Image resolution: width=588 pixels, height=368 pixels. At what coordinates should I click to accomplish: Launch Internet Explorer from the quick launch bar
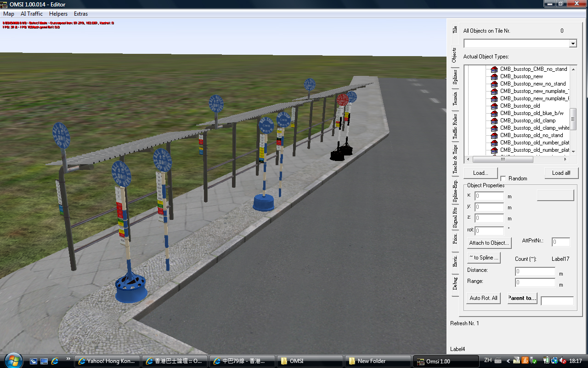point(55,361)
